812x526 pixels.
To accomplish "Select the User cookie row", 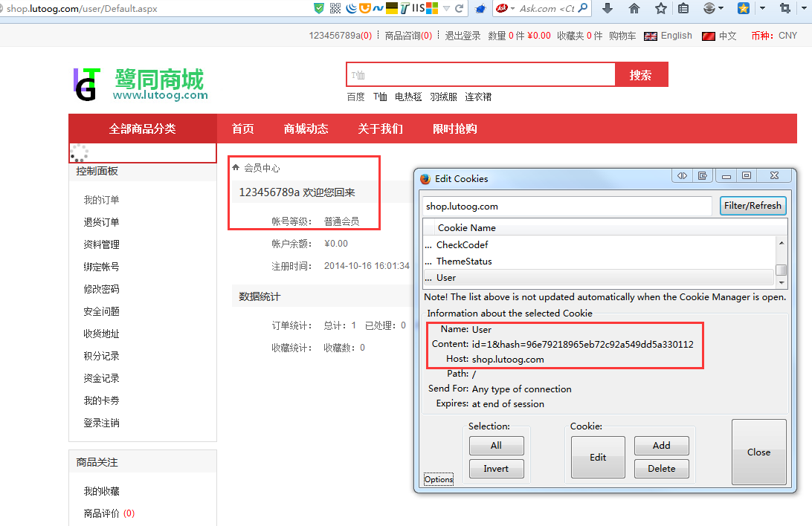I will click(x=599, y=278).
